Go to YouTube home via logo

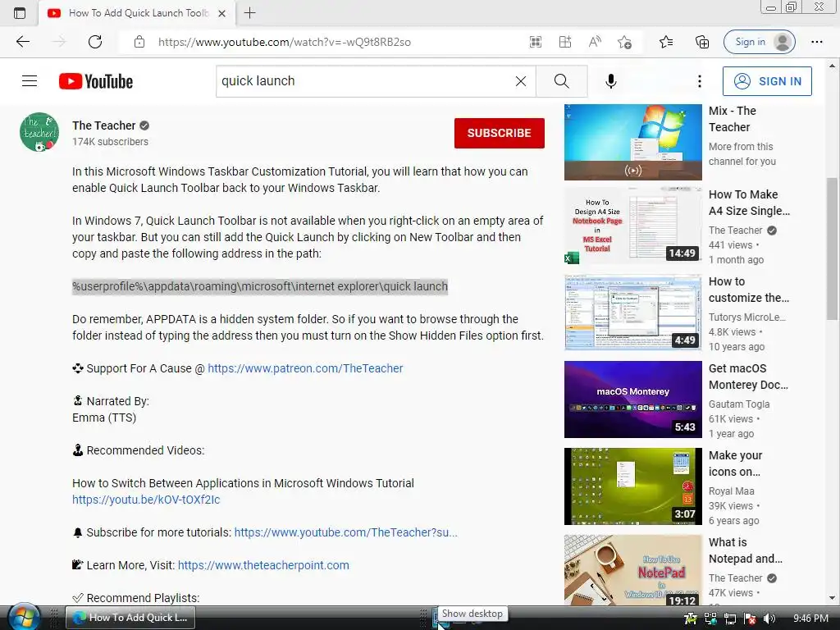pos(96,81)
